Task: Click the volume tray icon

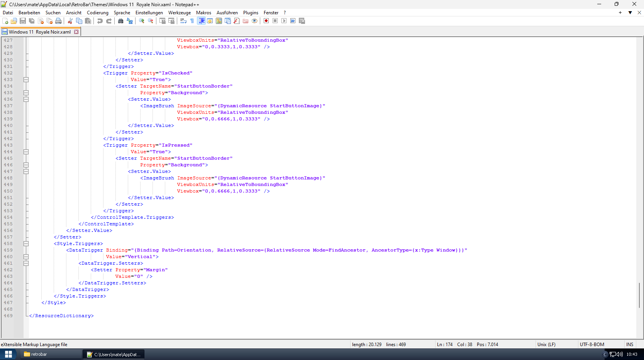Action: pyautogui.click(x=620, y=354)
